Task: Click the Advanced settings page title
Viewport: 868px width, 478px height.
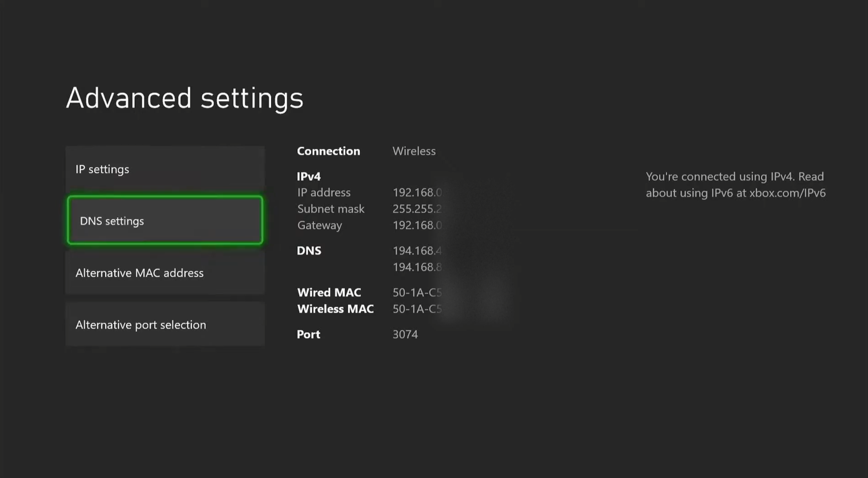Action: pyautogui.click(x=185, y=98)
